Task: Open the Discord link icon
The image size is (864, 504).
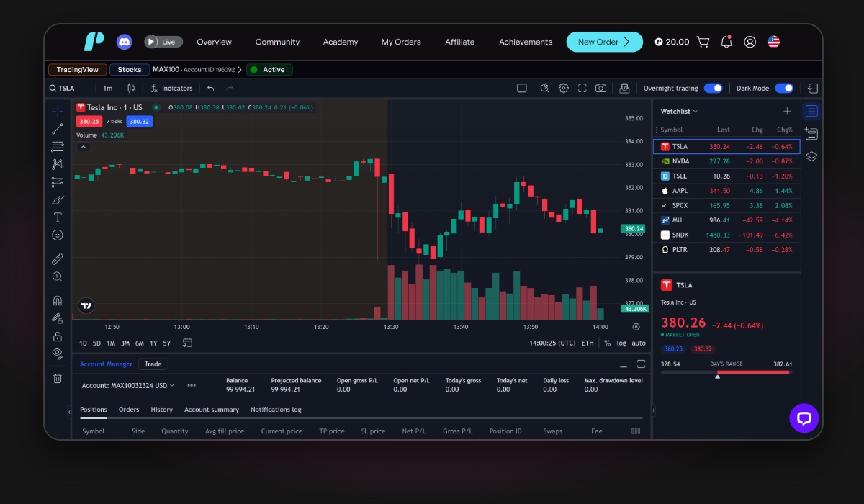Action: coord(125,42)
